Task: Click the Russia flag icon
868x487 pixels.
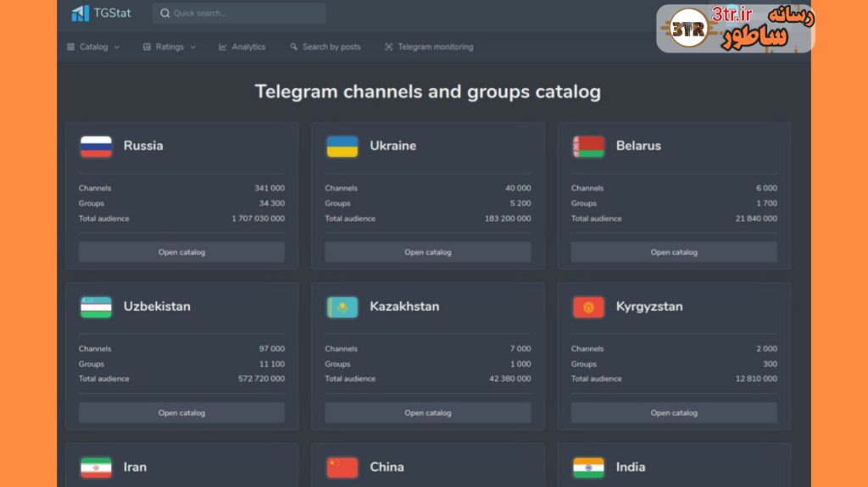Action: pos(96,147)
